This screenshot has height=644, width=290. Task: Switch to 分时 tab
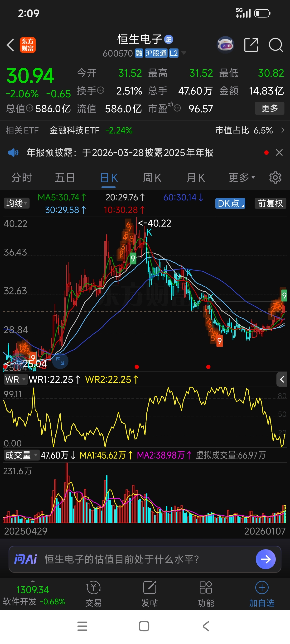pos(22,178)
